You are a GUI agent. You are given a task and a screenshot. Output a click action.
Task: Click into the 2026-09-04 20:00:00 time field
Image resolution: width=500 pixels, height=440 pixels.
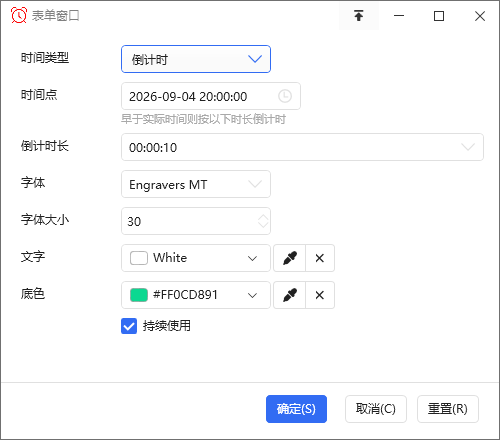click(x=211, y=96)
